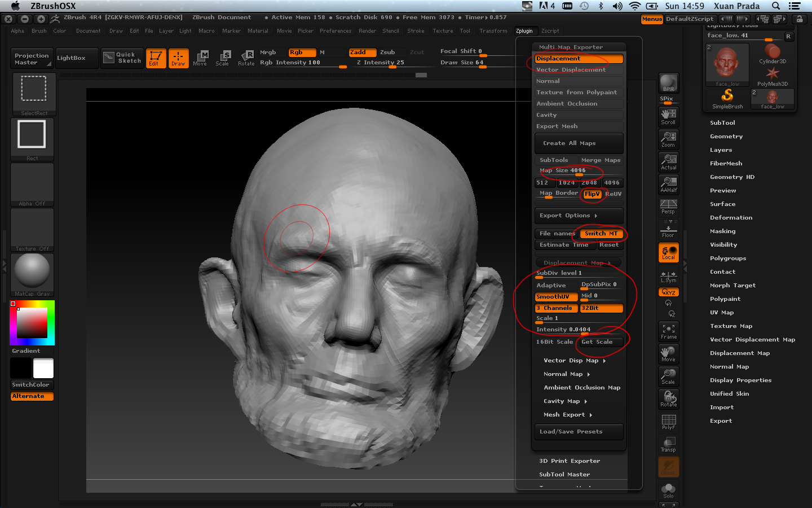Open the Zplugin menu
812x508 pixels.
(x=524, y=31)
